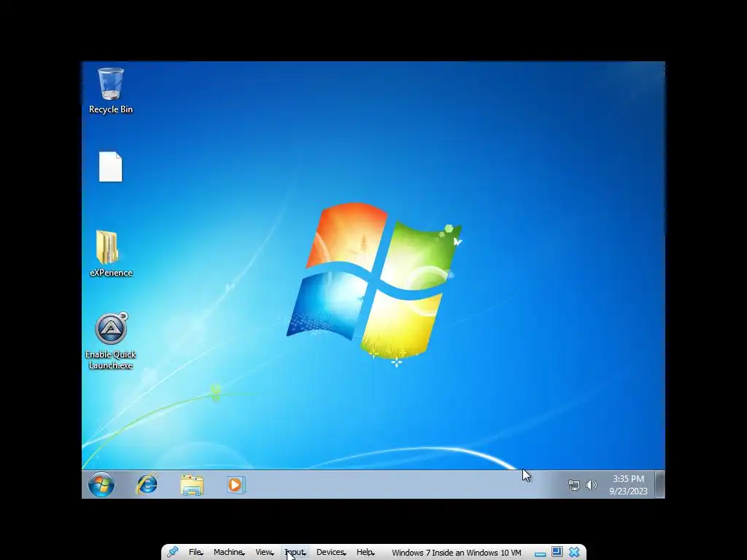Minimize the VM using the toolbar button
This screenshot has height=560, width=747.
540,553
